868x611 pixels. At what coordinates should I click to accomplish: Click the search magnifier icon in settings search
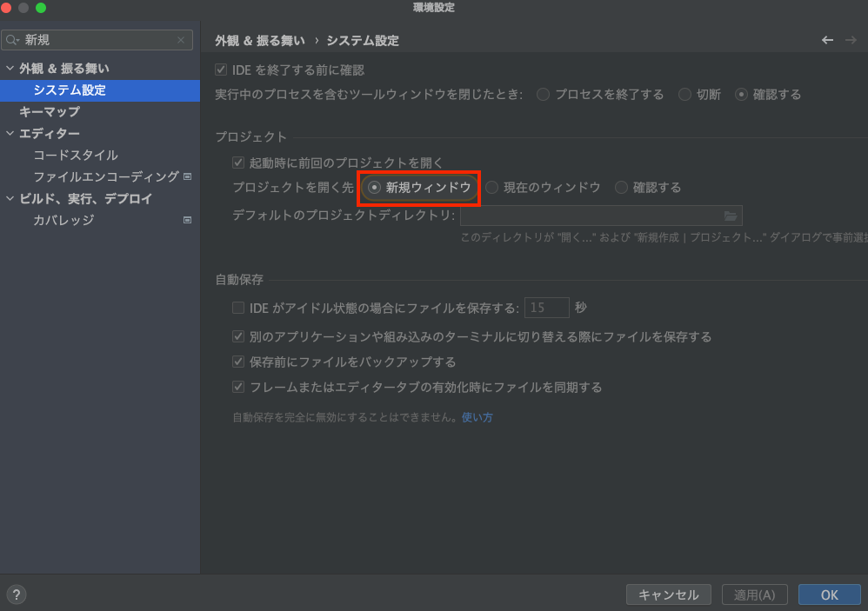tap(12, 40)
